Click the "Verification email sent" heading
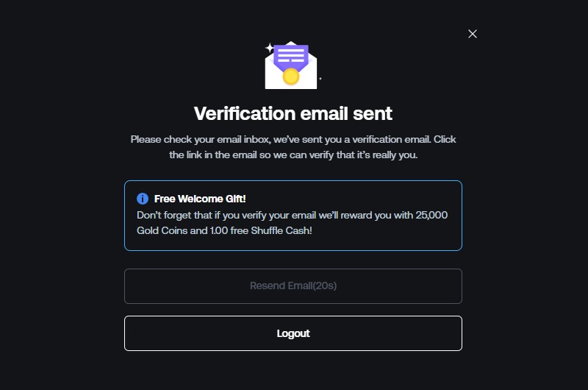Image resolution: width=588 pixels, height=390 pixels. pos(293,113)
